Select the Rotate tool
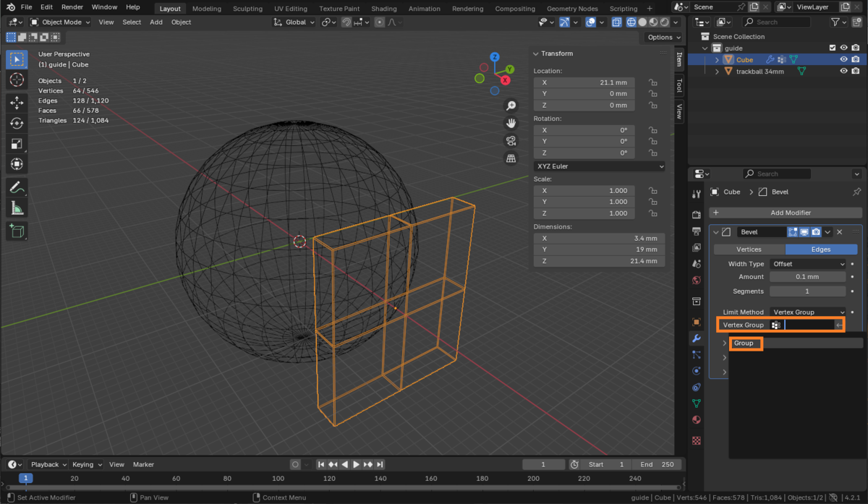The width and height of the screenshot is (868, 504). (17, 124)
